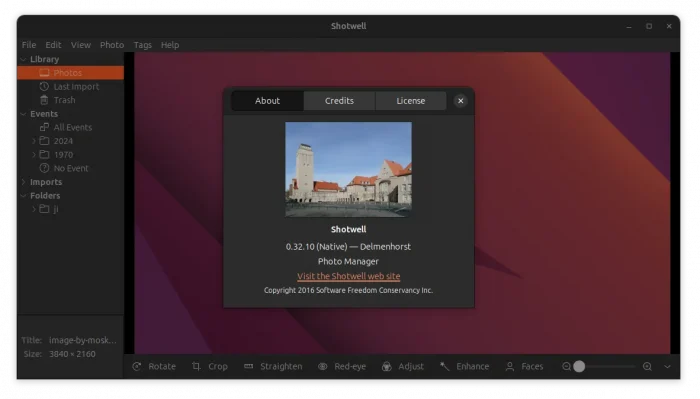Open the Tags menu
The height and width of the screenshot is (399, 700).
pos(143,45)
